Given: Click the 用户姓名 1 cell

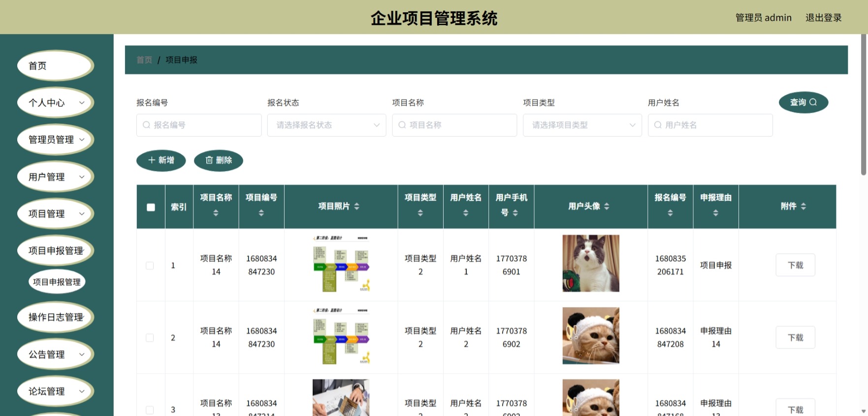Looking at the screenshot, I should click(466, 265).
